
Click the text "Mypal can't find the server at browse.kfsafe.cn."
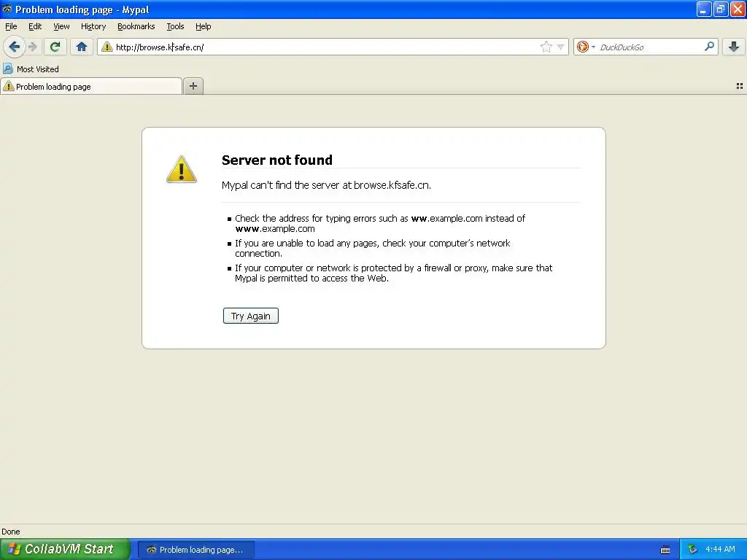pyautogui.click(x=326, y=185)
